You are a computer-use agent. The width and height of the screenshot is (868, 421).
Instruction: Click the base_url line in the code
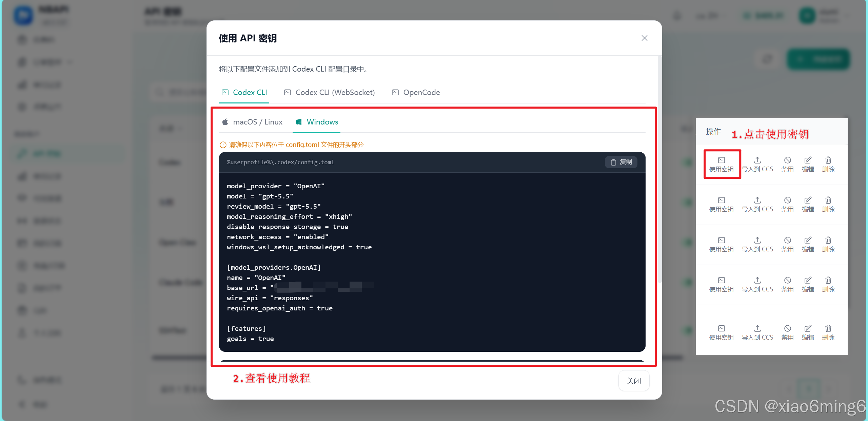point(300,288)
